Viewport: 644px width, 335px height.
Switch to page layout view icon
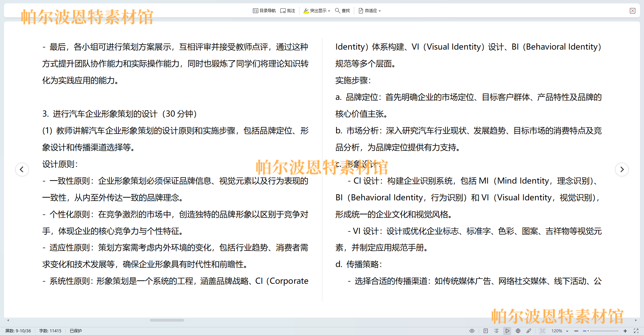tap(486, 331)
